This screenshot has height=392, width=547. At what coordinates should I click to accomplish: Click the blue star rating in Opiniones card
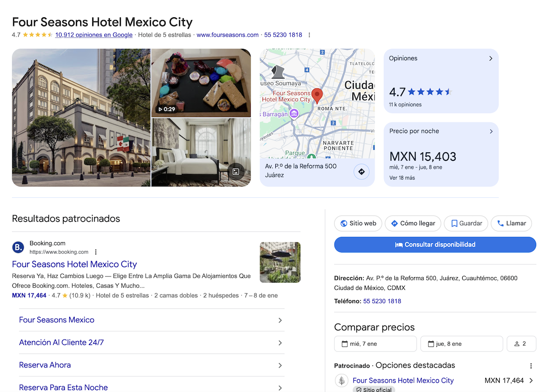429,92
